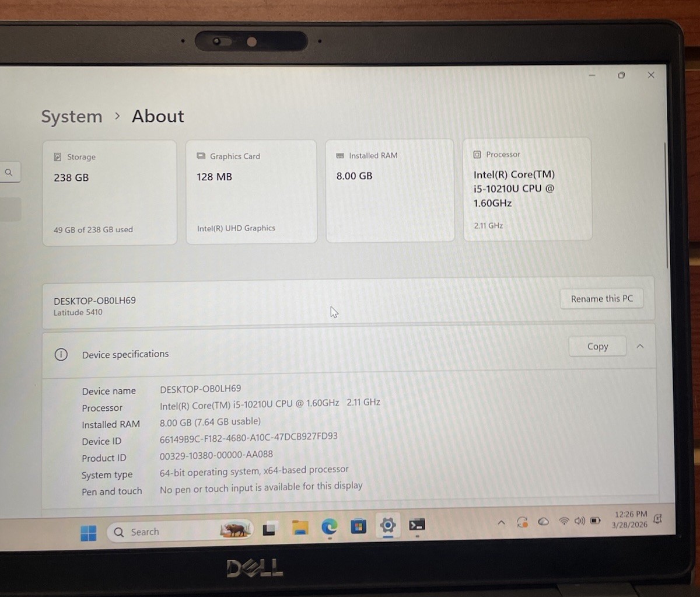Click the Processor card chip icon

tap(477, 155)
